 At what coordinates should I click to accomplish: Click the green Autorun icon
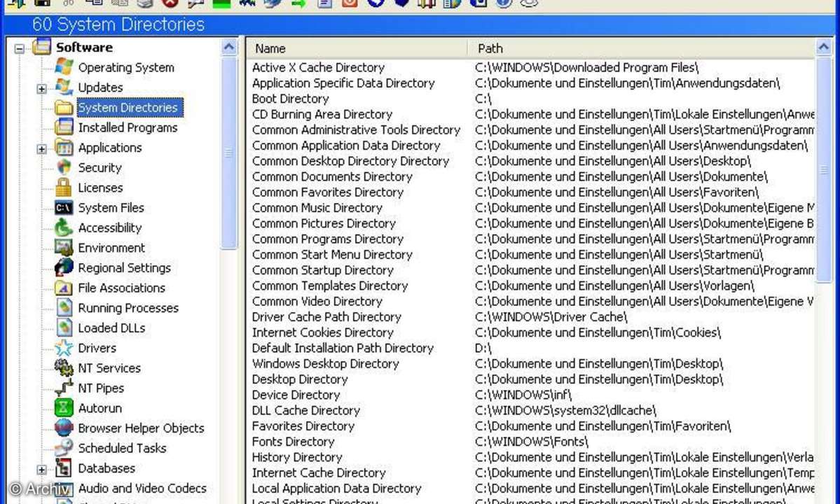[64, 408]
